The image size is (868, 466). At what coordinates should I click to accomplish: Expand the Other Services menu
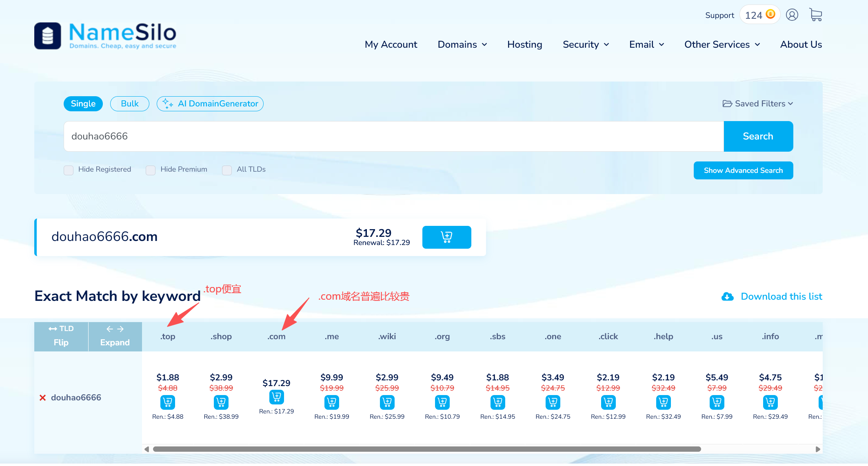point(721,44)
